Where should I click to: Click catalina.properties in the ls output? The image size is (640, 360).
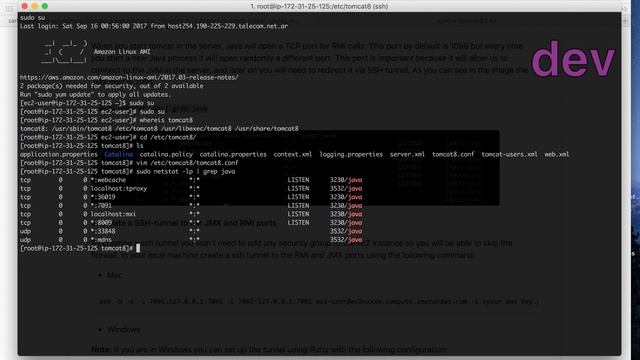[233, 154]
